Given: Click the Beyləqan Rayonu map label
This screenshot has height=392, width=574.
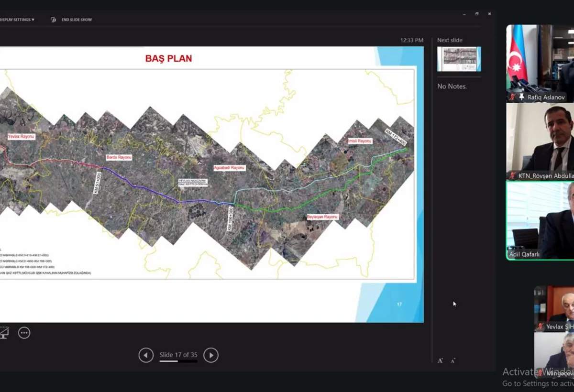Looking at the screenshot, I should (x=322, y=217).
